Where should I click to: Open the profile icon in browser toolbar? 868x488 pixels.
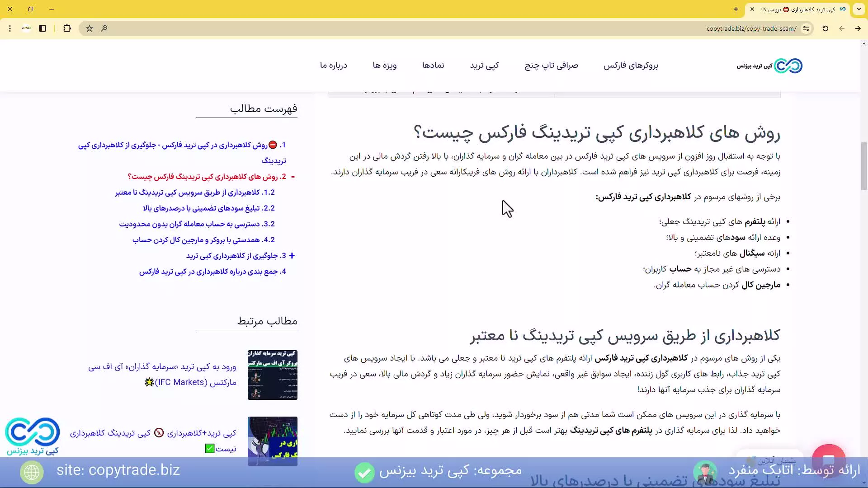26,28
